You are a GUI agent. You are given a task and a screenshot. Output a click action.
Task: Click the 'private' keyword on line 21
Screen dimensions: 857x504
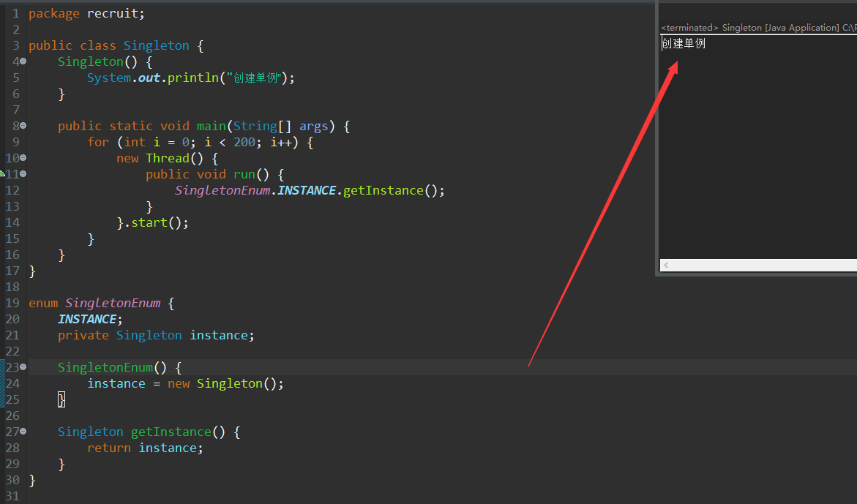pyautogui.click(x=83, y=335)
